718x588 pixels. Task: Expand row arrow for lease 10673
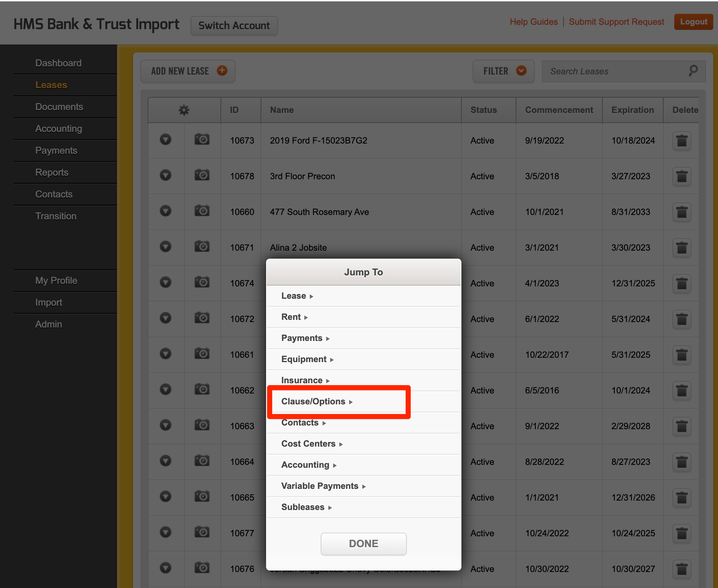[x=165, y=140]
